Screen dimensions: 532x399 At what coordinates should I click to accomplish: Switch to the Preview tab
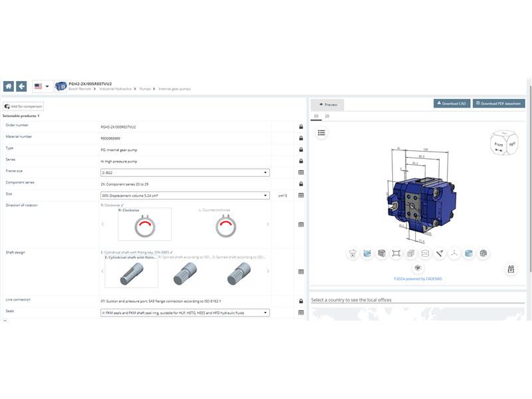[x=327, y=105]
